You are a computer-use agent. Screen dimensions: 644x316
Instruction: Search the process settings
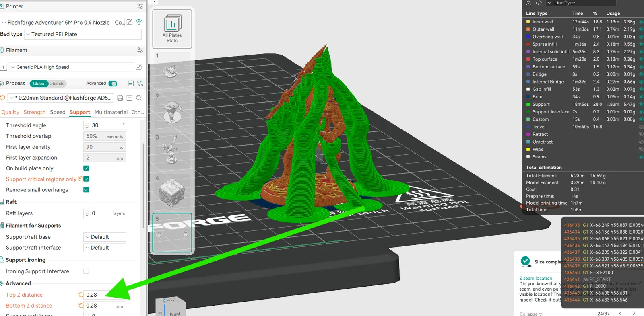click(x=138, y=98)
